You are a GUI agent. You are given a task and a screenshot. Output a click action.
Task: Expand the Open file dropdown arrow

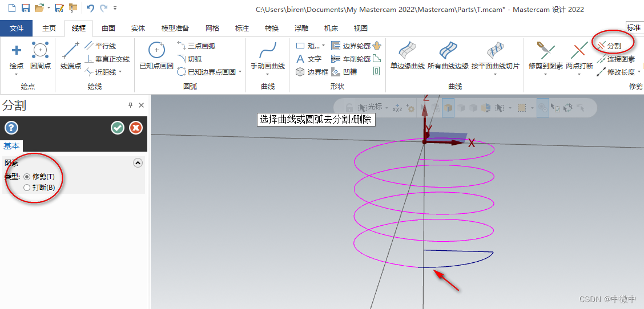coord(49,8)
